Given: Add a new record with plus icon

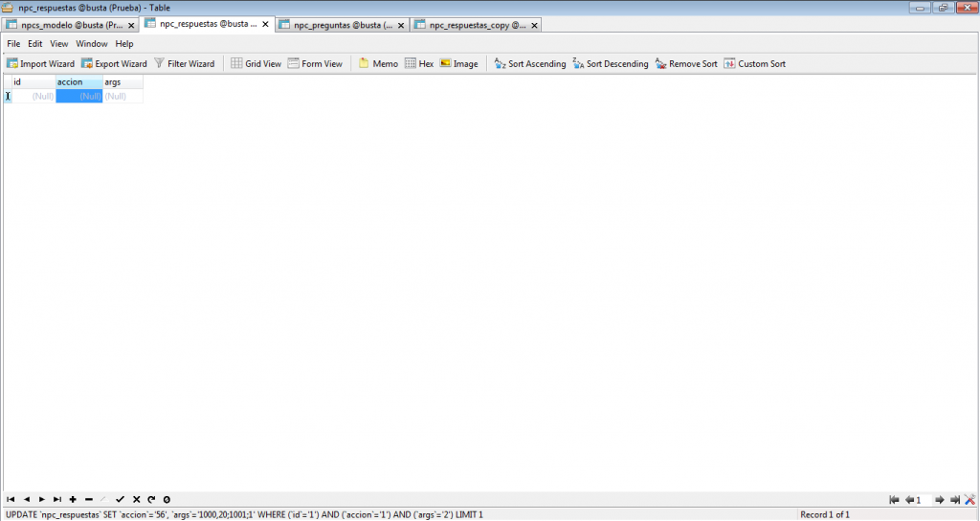Looking at the screenshot, I should click(x=73, y=499).
